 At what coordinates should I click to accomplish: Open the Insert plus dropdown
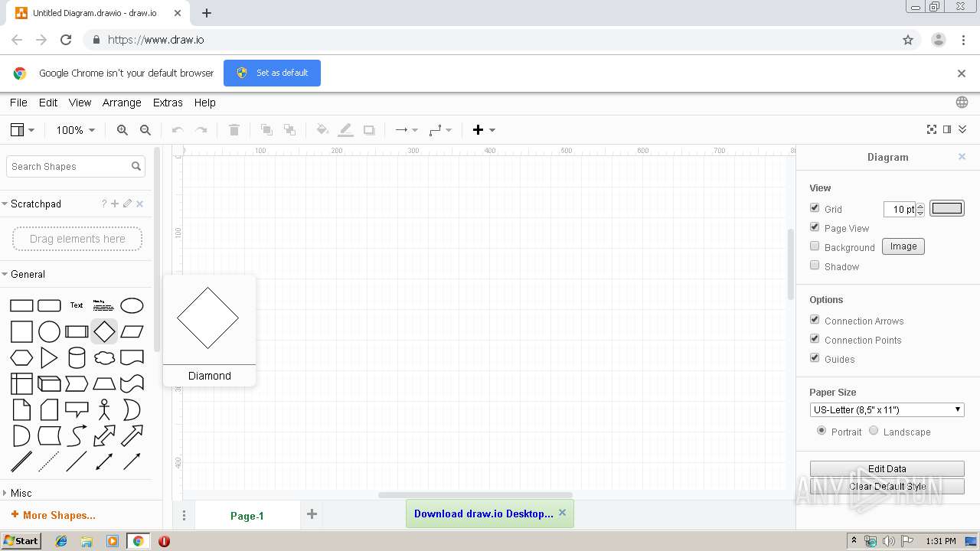pyautogui.click(x=484, y=130)
